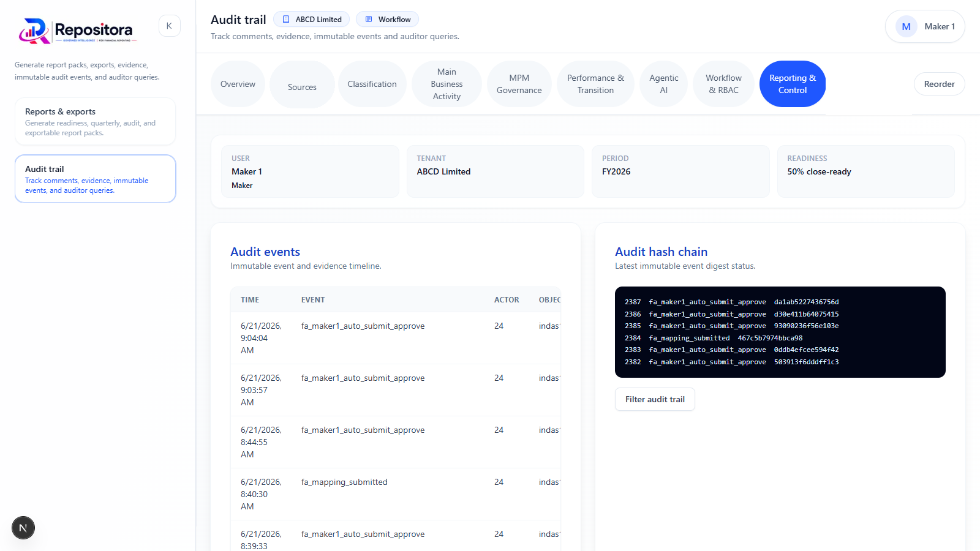Click the ABCD Limited building icon
The image size is (980, 551).
tap(286, 20)
